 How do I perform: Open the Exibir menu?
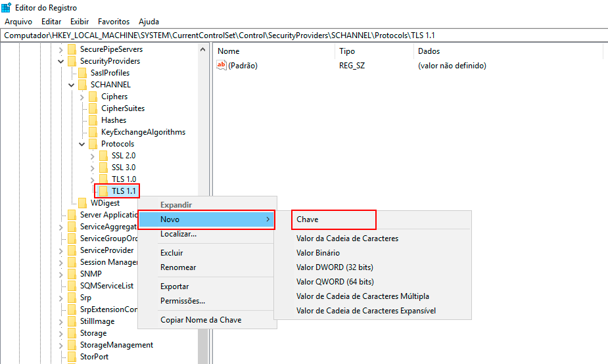pyautogui.click(x=80, y=22)
